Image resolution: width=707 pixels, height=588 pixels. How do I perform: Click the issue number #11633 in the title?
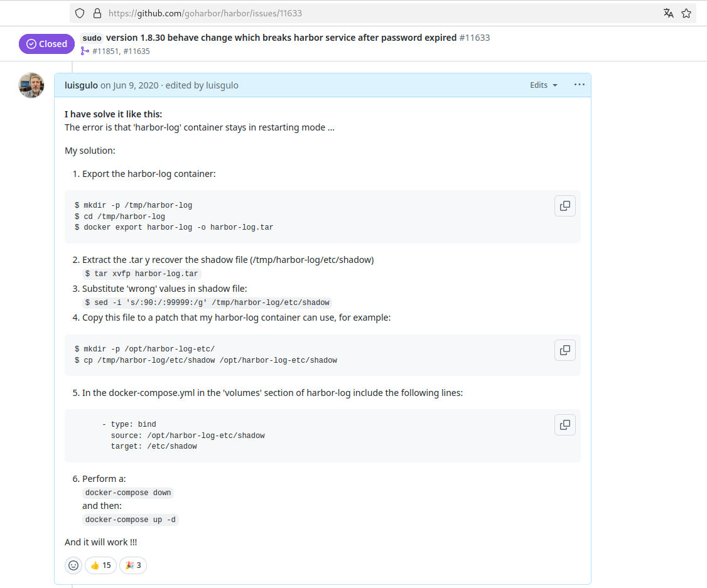point(474,38)
